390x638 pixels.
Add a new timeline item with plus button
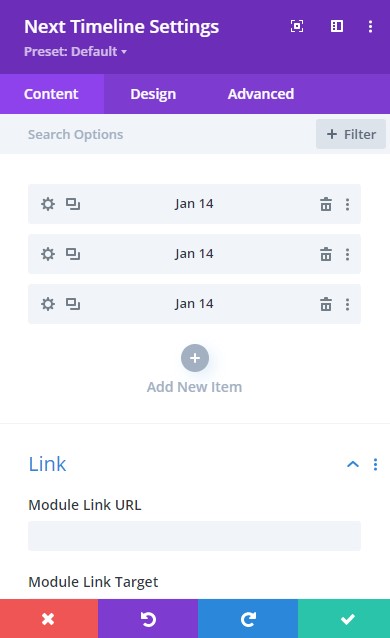[195, 358]
